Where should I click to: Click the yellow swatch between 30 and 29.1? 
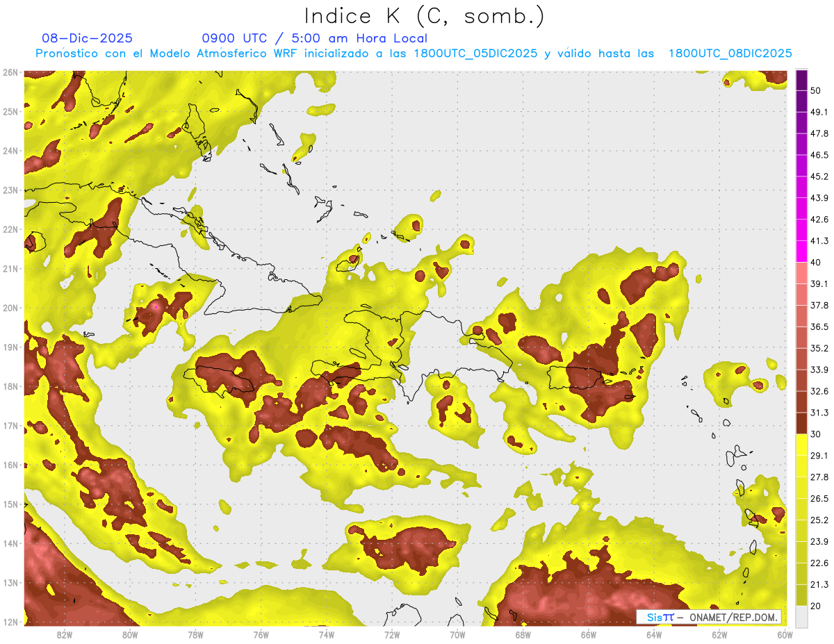(802, 445)
